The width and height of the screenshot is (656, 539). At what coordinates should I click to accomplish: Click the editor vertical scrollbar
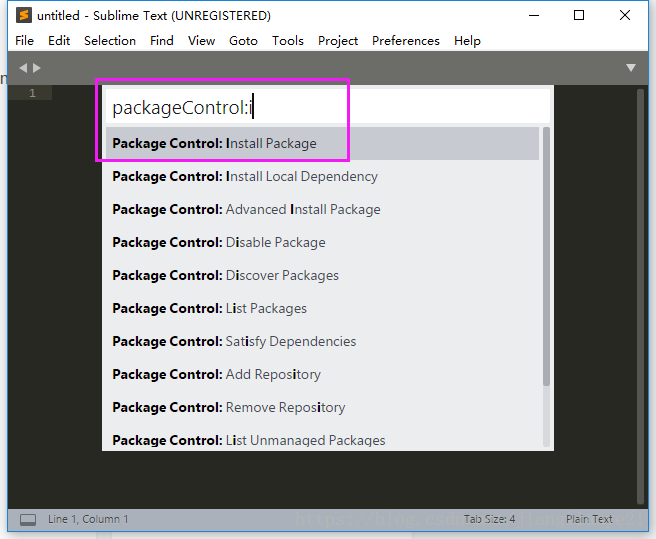coord(640,296)
